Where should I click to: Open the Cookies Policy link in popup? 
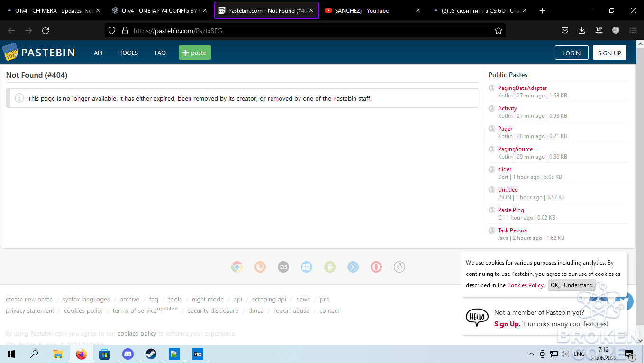(525, 285)
